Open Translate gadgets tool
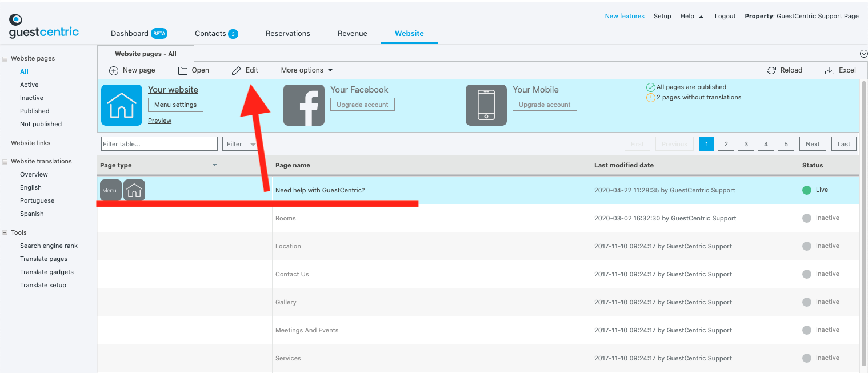 pos(47,272)
